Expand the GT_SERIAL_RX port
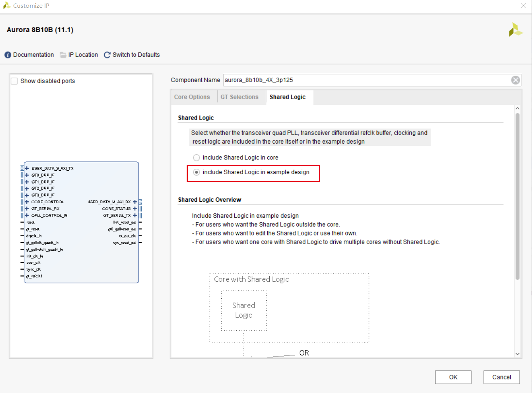This screenshot has height=393, width=532. coord(27,208)
